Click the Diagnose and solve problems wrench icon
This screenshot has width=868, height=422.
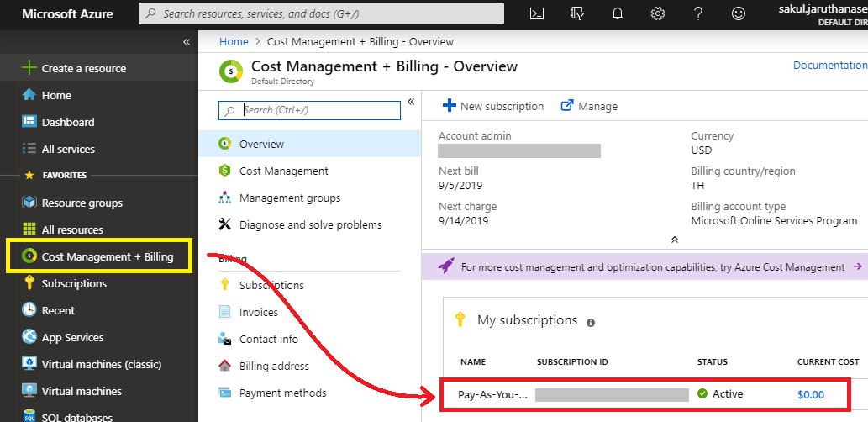point(224,224)
